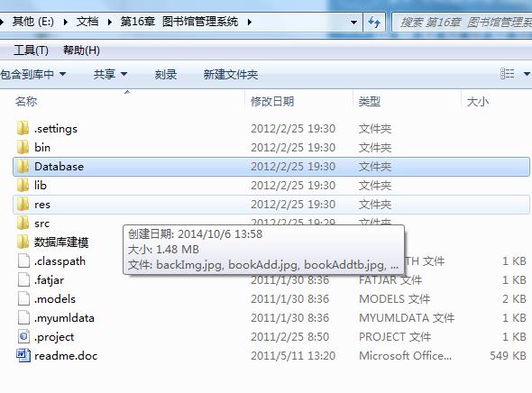Click the 新建文件夹 button
Image resolution: width=532 pixels, height=393 pixels.
click(x=231, y=74)
